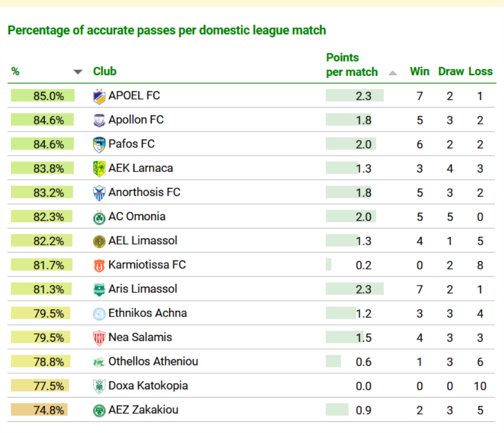
Task: Click the Apollon FC club crest icon
Action: tap(99, 120)
